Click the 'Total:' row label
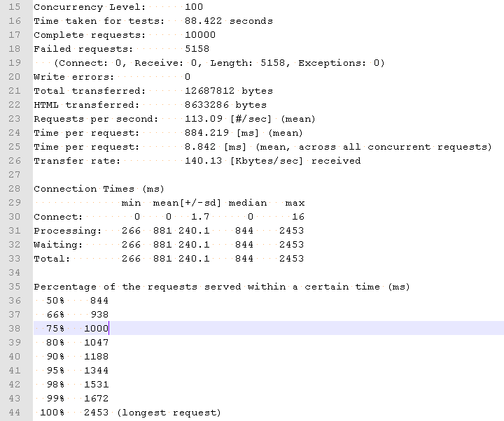This screenshot has width=504, height=421. pos(52,259)
